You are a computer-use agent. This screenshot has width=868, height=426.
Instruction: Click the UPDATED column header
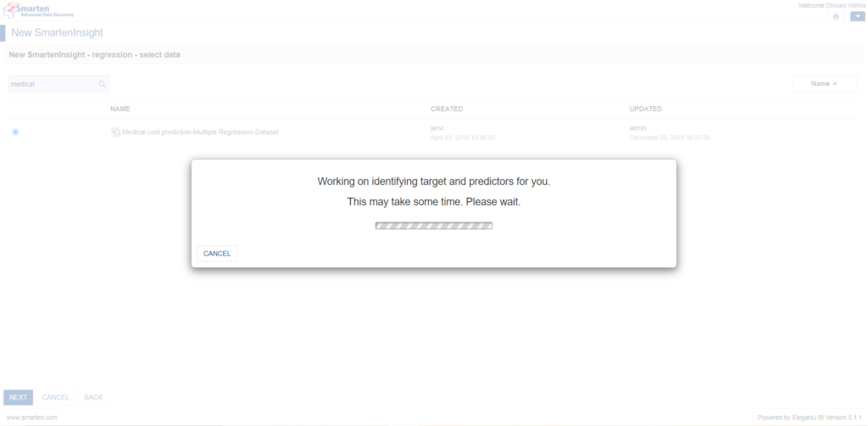pos(645,109)
